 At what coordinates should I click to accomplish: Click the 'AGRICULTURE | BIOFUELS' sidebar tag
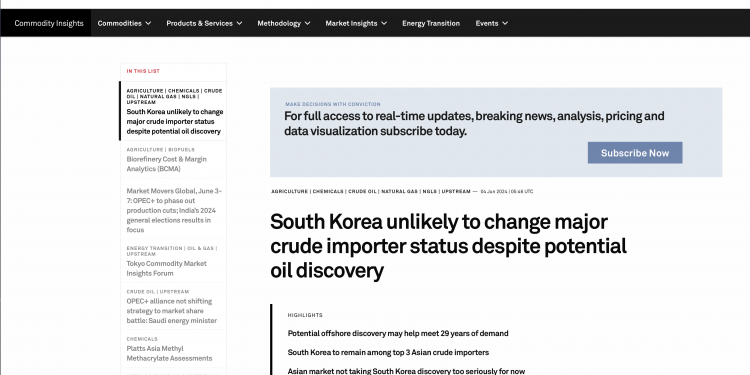point(160,150)
